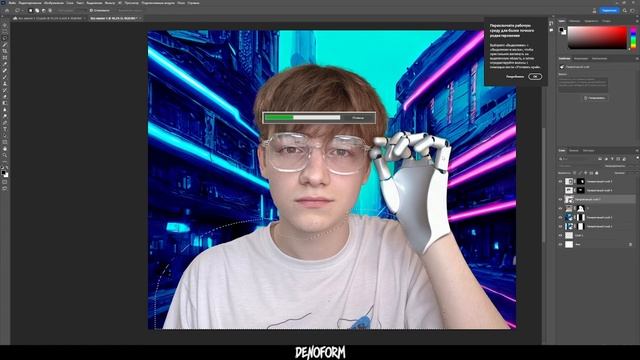Open the workspace switcher at top right
The height and width of the screenshot is (360, 640).
click(633, 10)
